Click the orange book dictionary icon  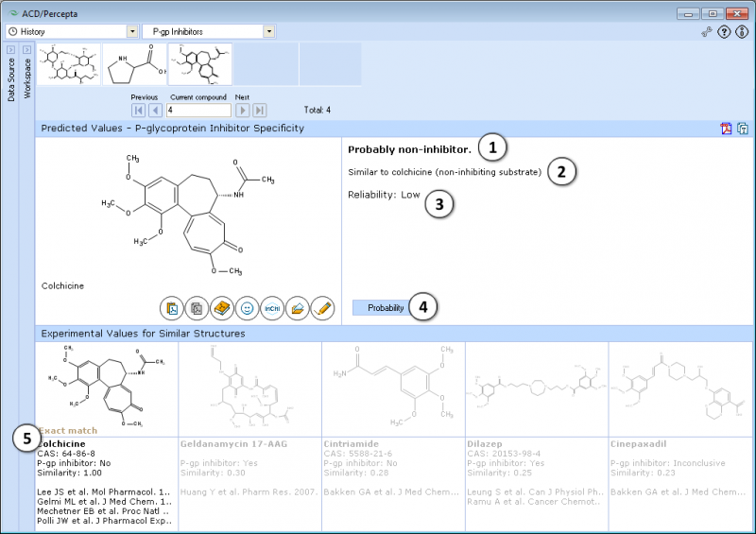tap(222, 307)
